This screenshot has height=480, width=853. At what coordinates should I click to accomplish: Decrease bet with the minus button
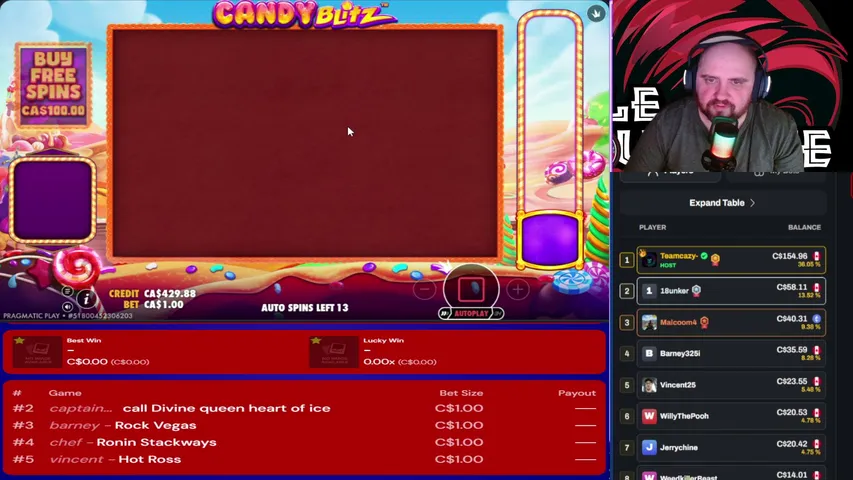[424, 290]
